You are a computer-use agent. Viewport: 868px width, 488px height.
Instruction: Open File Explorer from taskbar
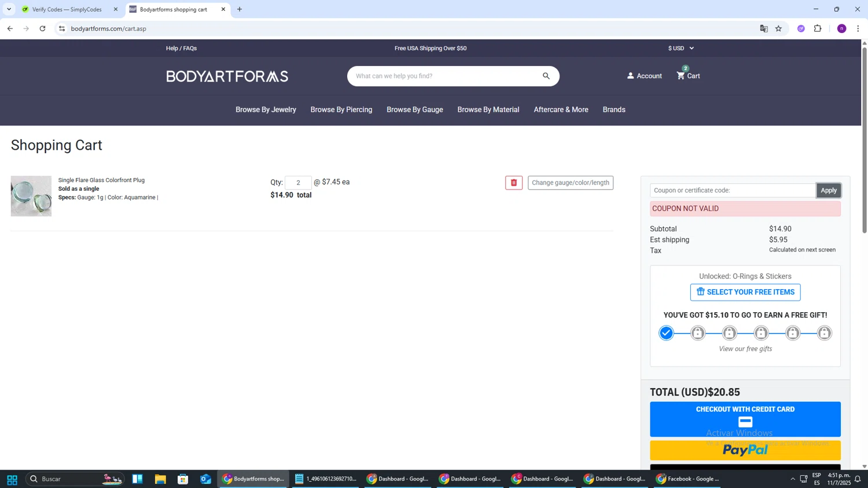pyautogui.click(x=160, y=479)
